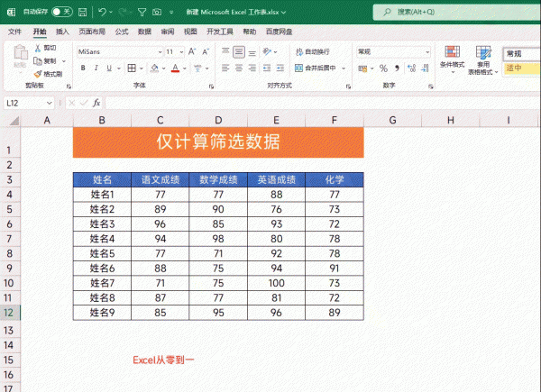This screenshot has width=541, height=392.
Task: Toggle Bold formatting
Action: pos(83,68)
